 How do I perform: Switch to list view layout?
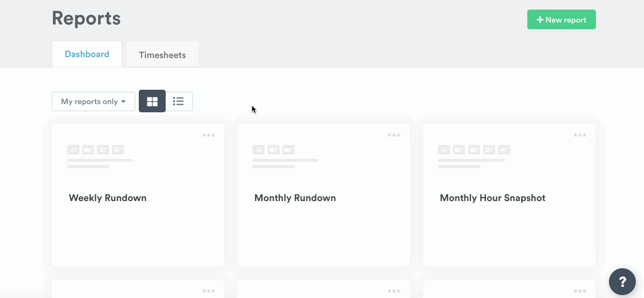click(179, 101)
